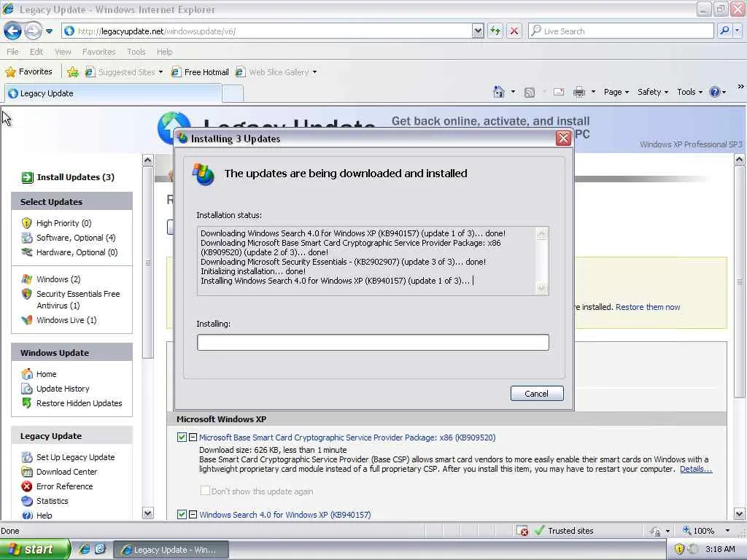This screenshot has height=560, width=747.
Task: Collapse the KB909520 update details
Action: point(193,437)
